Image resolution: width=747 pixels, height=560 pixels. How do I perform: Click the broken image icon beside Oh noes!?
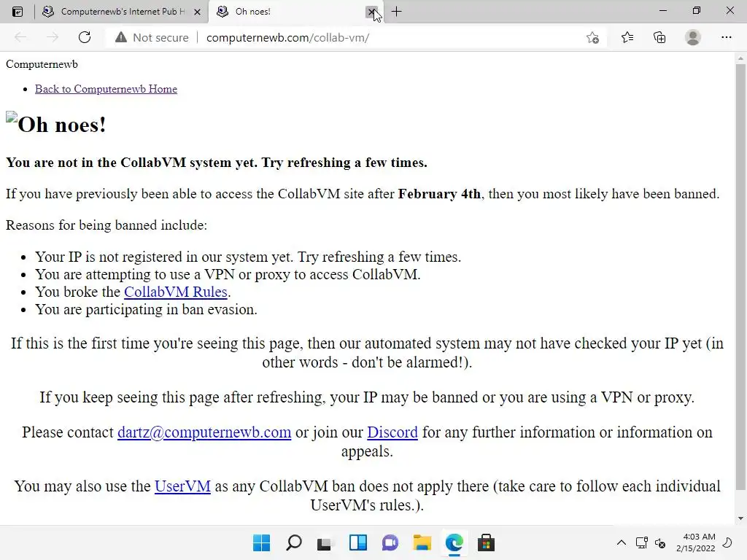tap(12, 117)
